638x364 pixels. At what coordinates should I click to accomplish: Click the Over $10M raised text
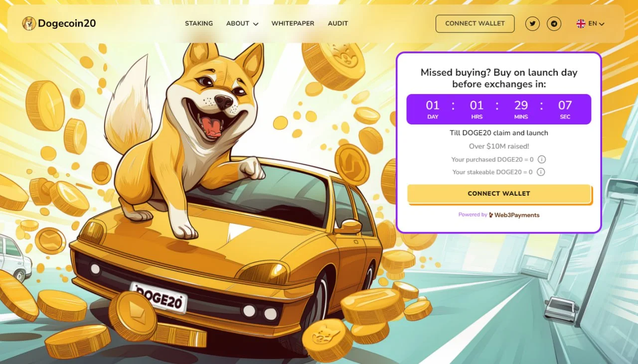[499, 146]
